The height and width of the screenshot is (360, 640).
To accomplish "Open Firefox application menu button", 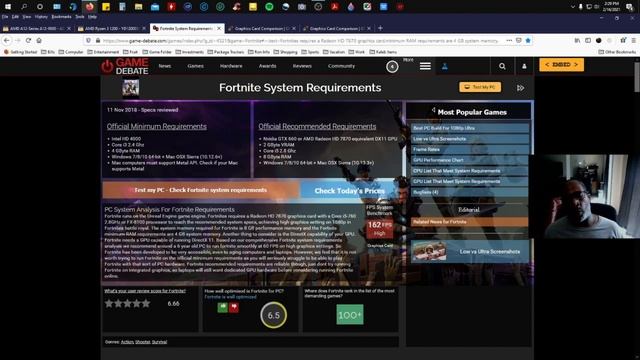I will tap(633, 40).
